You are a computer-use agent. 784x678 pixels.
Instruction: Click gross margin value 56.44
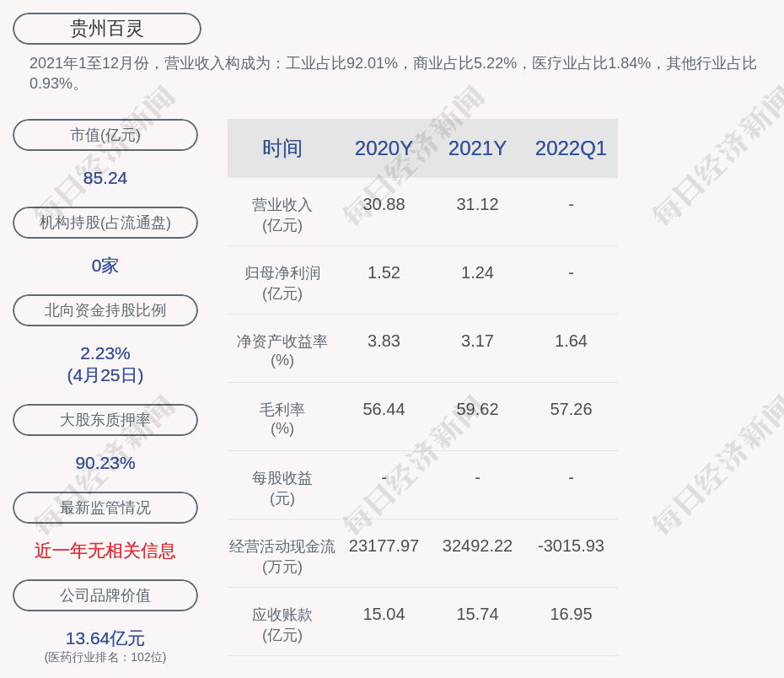[384, 410]
